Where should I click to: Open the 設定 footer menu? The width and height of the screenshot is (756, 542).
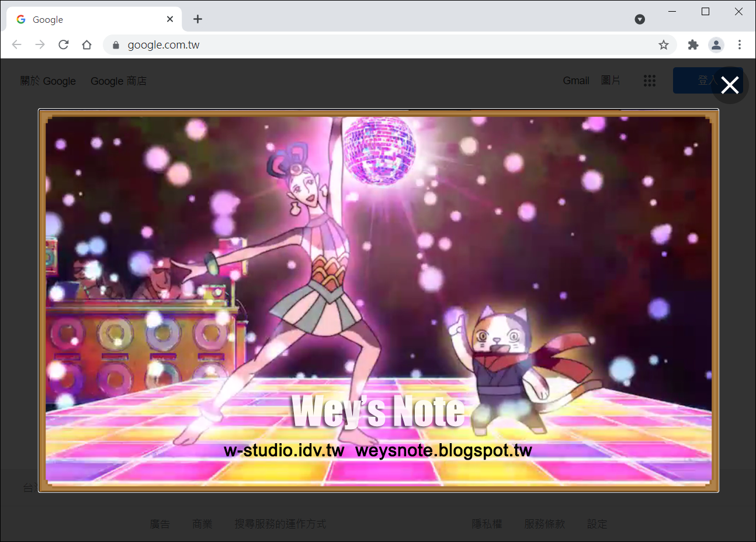click(x=597, y=524)
